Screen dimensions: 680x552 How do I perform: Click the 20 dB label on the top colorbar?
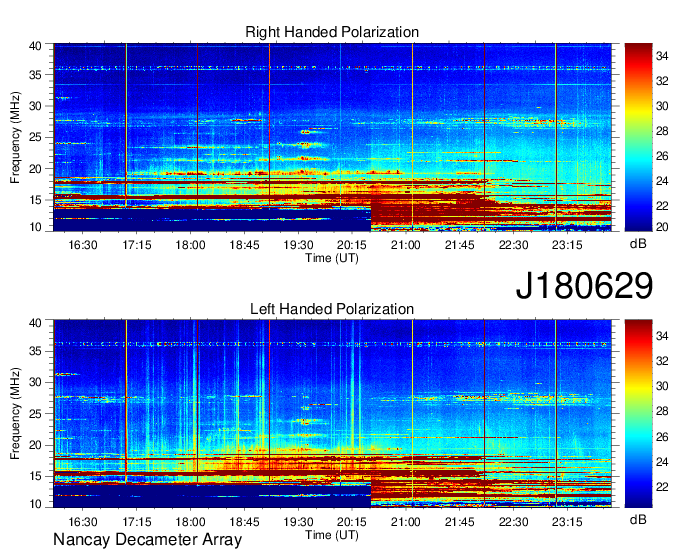pyautogui.click(x=662, y=227)
